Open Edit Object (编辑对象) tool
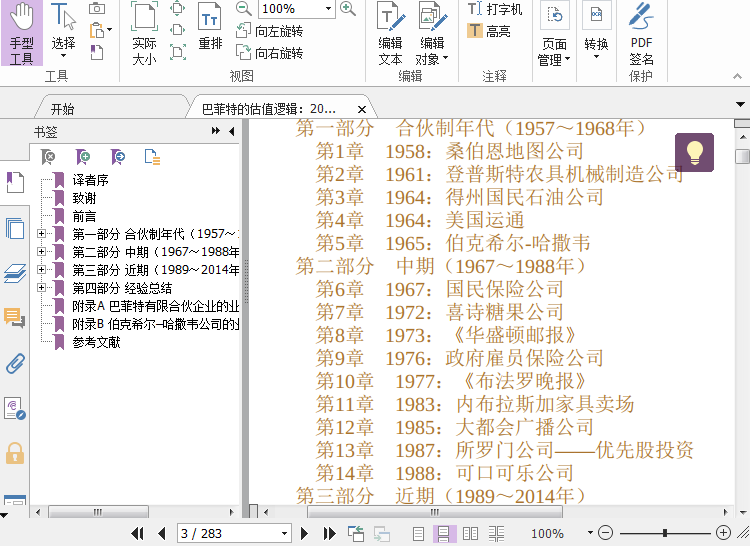 (432, 33)
